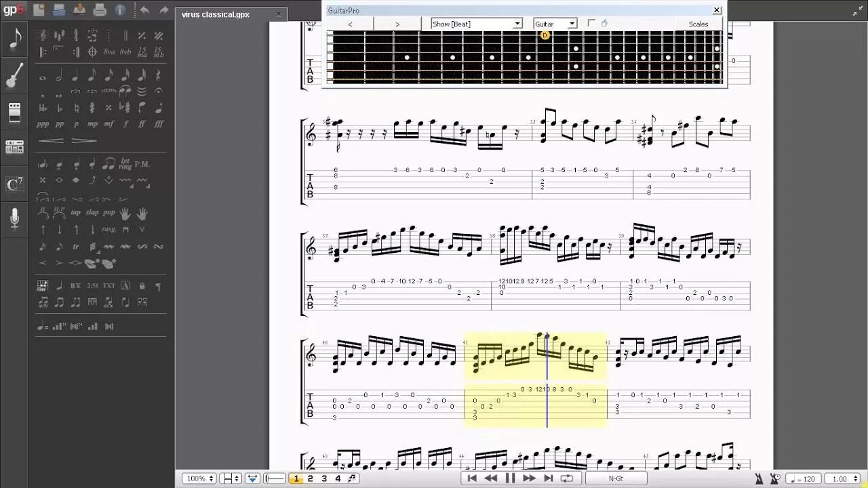Image resolution: width=868 pixels, height=488 pixels.
Task: Open the Guitar instrument dropdown
Action: point(555,24)
